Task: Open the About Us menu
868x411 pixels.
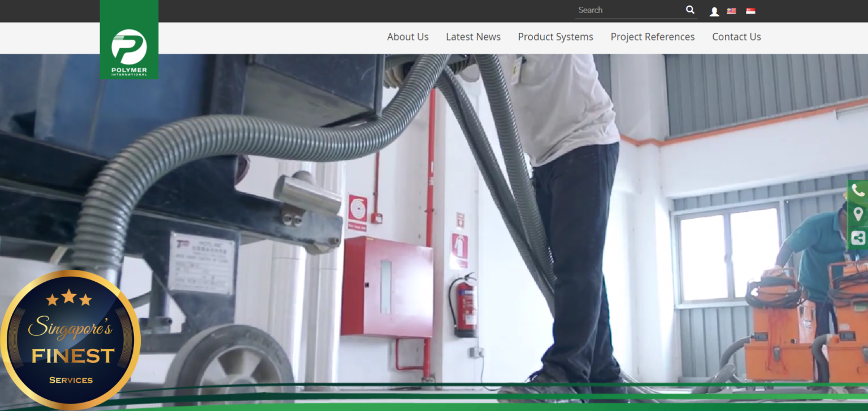Action: pos(407,37)
